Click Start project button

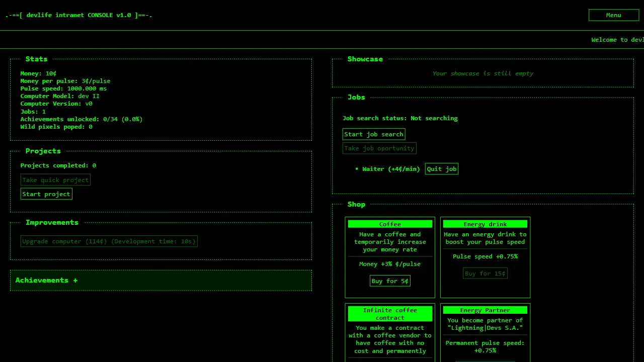46,194
